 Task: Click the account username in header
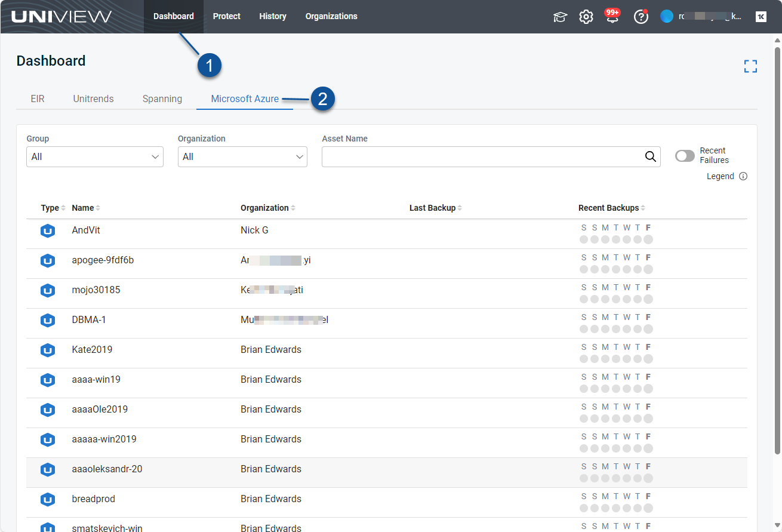click(x=710, y=17)
